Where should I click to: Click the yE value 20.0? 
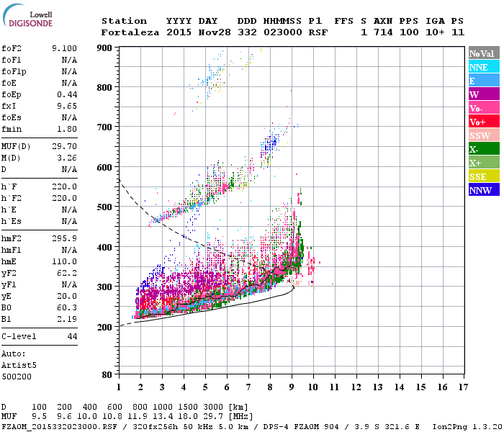[67, 296]
